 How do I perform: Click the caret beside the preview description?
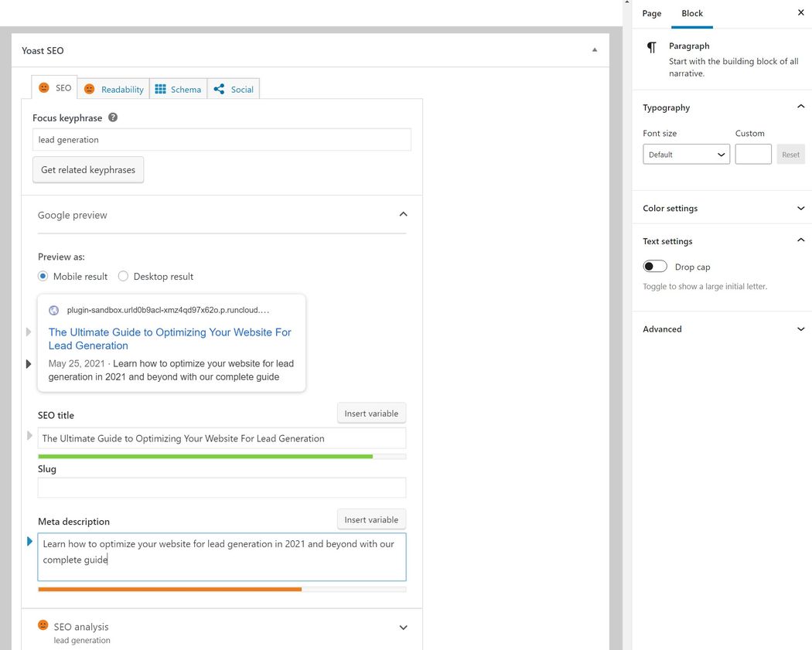[x=29, y=364]
